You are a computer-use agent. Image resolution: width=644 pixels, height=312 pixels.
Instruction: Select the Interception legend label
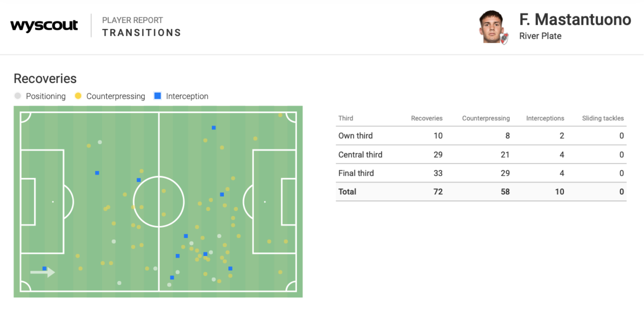tap(187, 96)
